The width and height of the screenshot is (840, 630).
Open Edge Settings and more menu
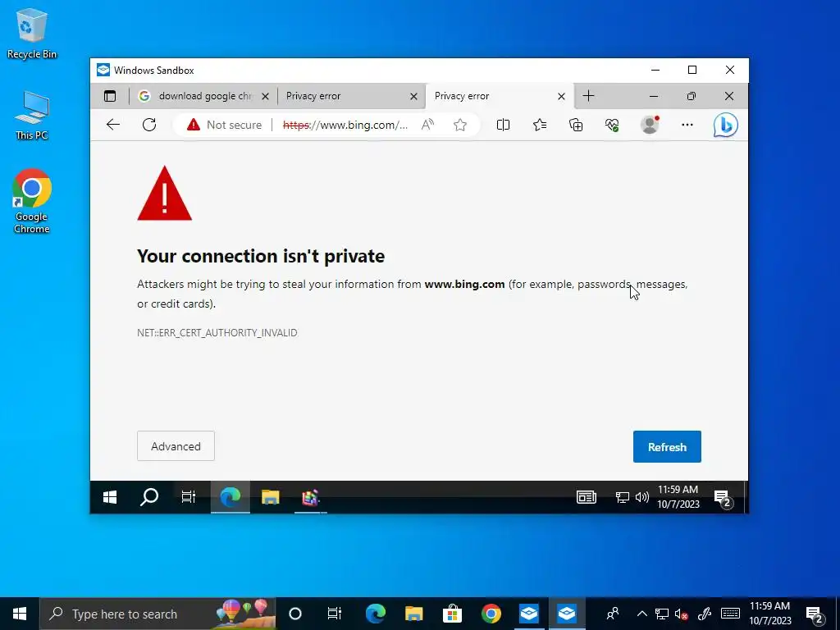687,125
